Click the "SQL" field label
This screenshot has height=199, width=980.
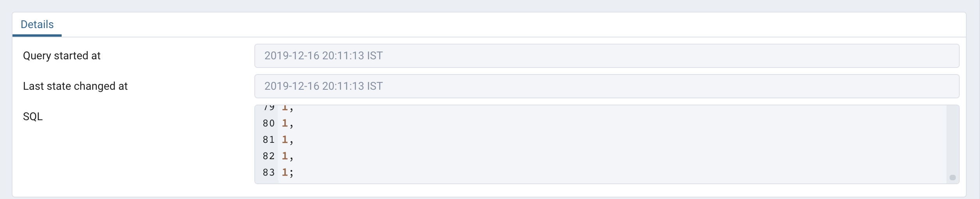[x=33, y=117]
